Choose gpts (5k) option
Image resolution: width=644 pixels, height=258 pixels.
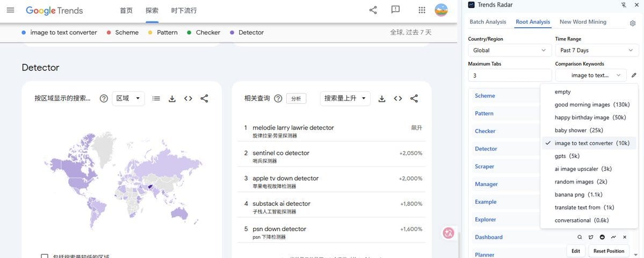tap(589, 156)
